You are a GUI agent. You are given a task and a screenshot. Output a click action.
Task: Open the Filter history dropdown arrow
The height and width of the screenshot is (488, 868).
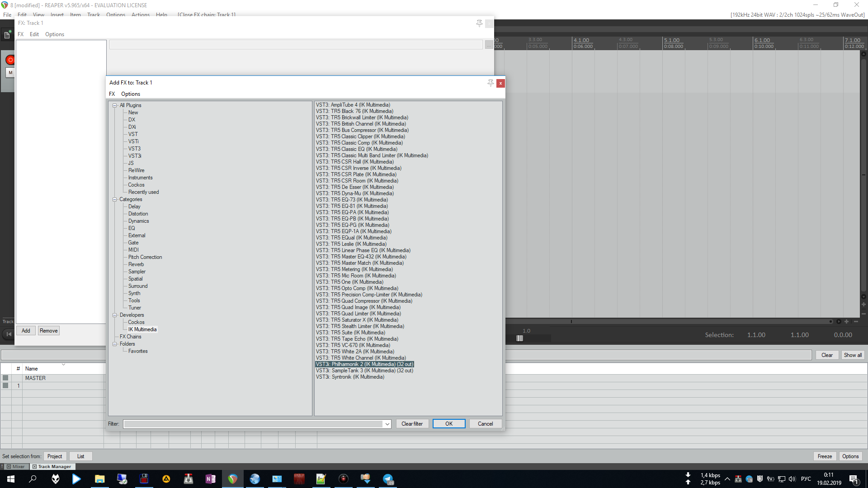click(x=387, y=424)
